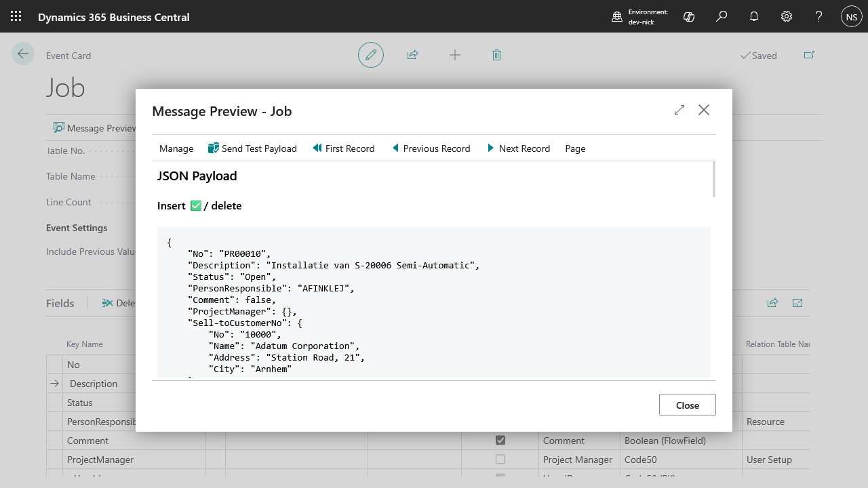Open the Help question mark
868x488 pixels.
[x=819, y=16]
